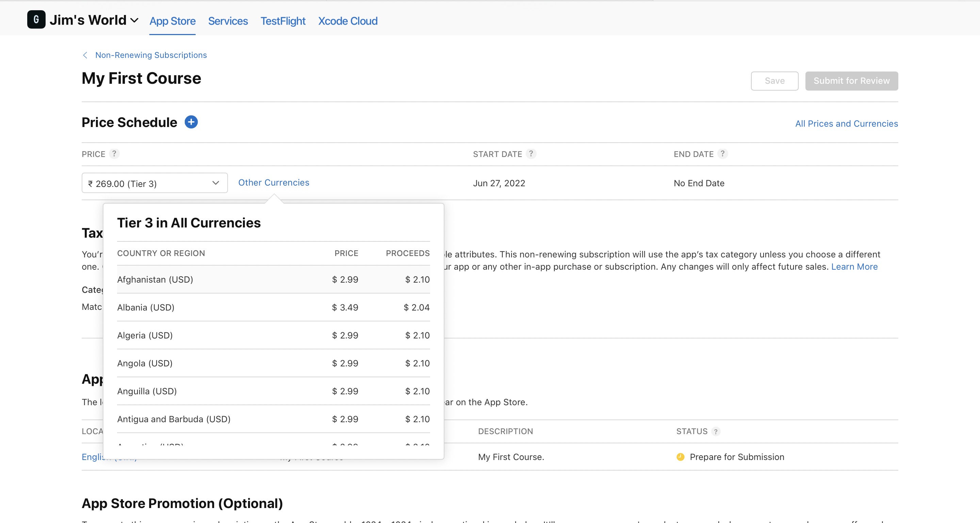Viewport: 980px width, 523px height.
Task: Open the TestFlight tab
Action: tap(283, 21)
